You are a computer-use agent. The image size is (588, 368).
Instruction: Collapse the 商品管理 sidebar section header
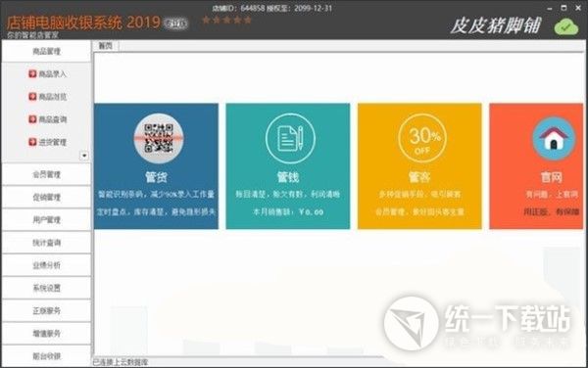[46, 51]
